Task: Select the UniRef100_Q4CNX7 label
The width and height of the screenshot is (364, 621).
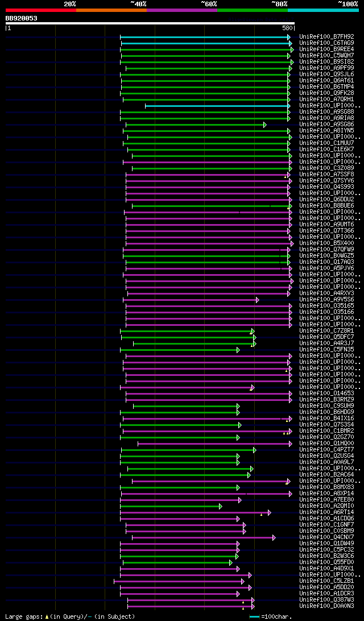Action: [x=327, y=537]
